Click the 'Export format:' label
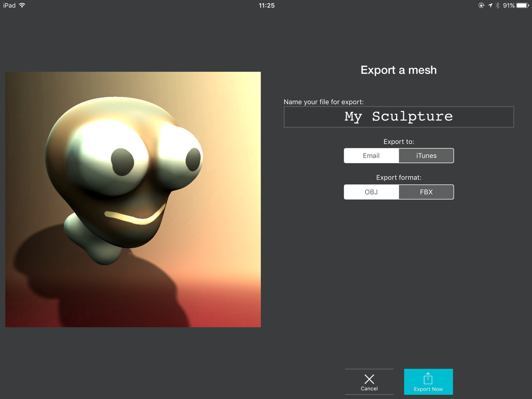Screen dimensions: 532x399 pyautogui.click(x=399, y=177)
